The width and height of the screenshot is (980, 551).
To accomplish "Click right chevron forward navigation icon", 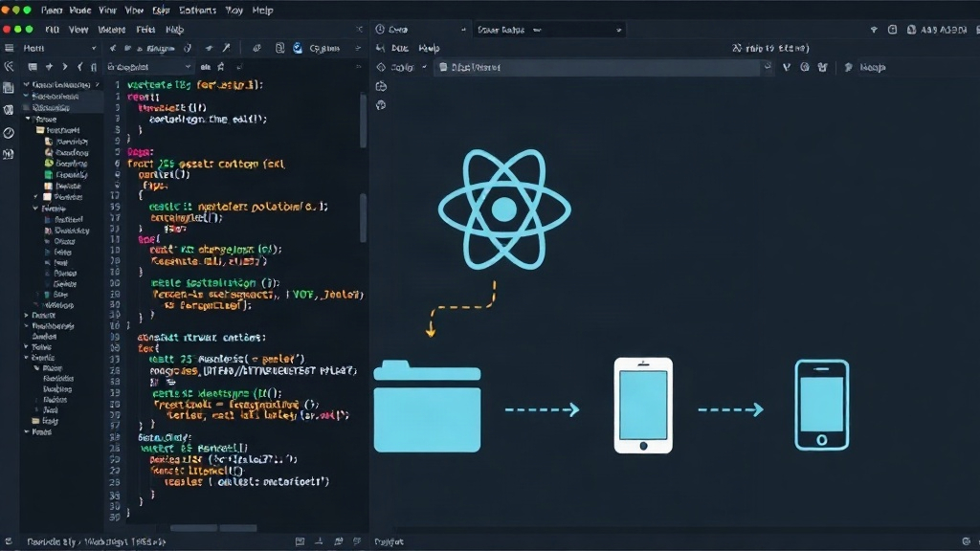I will pos(64,67).
